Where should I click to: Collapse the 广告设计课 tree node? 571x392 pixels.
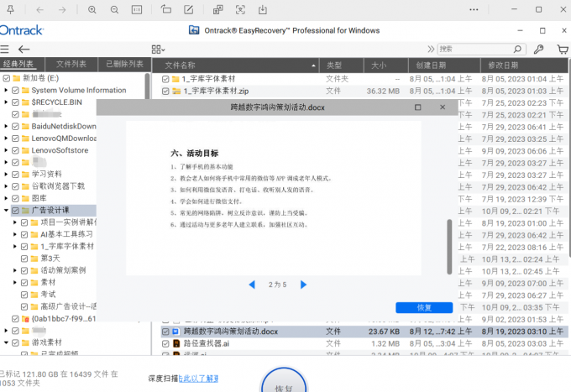tap(6, 210)
